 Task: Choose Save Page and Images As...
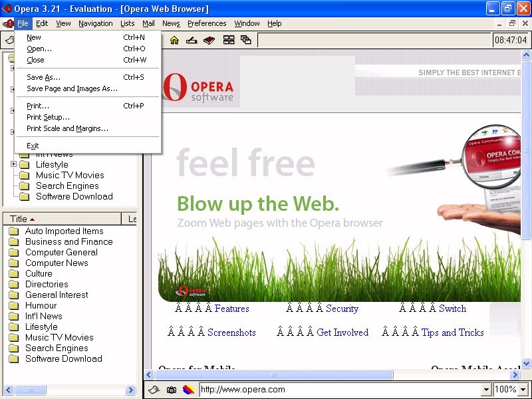point(88,88)
